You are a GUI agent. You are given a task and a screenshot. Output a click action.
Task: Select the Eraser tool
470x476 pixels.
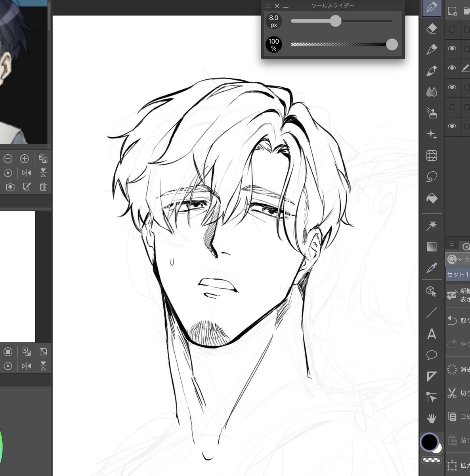pyautogui.click(x=432, y=29)
